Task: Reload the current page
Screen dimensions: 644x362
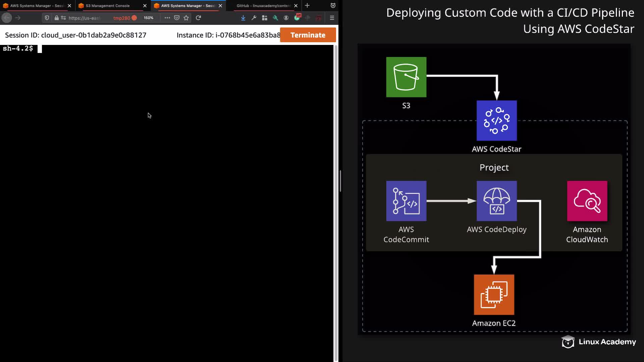Action: click(199, 18)
